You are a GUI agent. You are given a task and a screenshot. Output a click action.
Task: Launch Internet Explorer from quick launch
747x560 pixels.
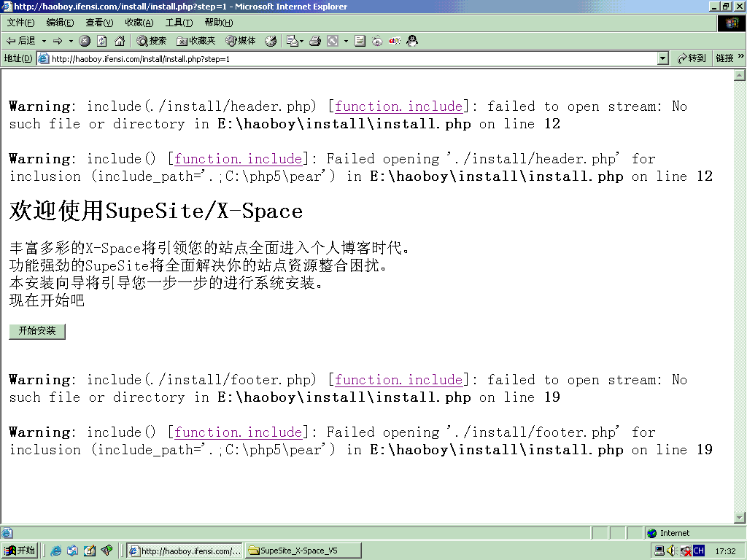tap(55, 551)
